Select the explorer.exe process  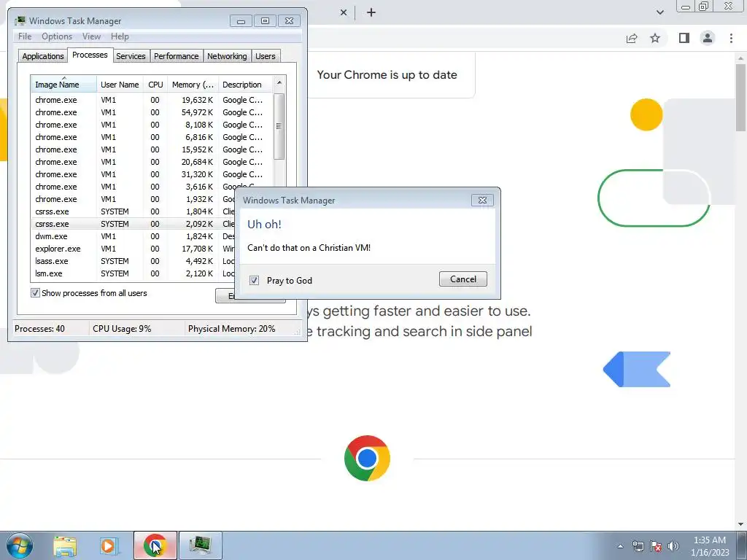[133, 249]
